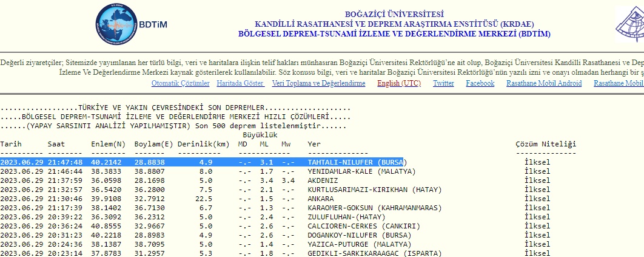Open the Twitter link

click(443, 83)
